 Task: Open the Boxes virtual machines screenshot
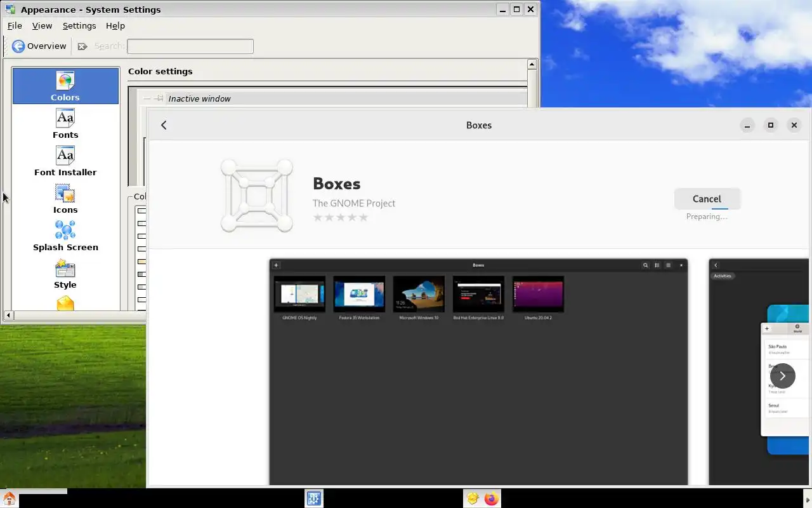point(479,371)
